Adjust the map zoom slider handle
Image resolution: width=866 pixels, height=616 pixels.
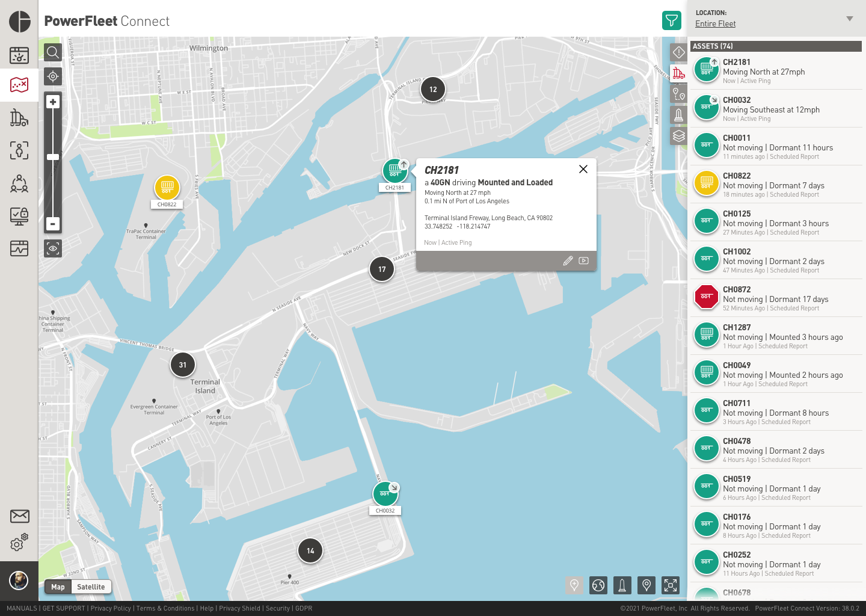click(x=53, y=157)
